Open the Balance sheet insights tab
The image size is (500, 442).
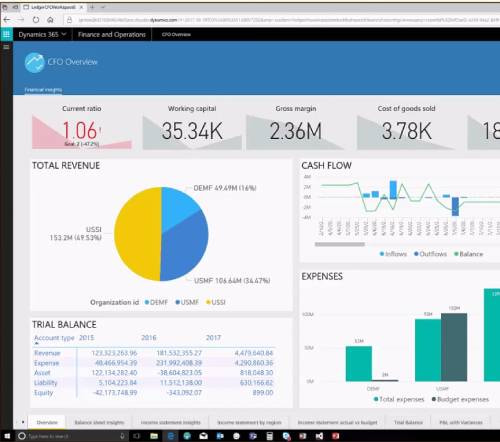99,422
